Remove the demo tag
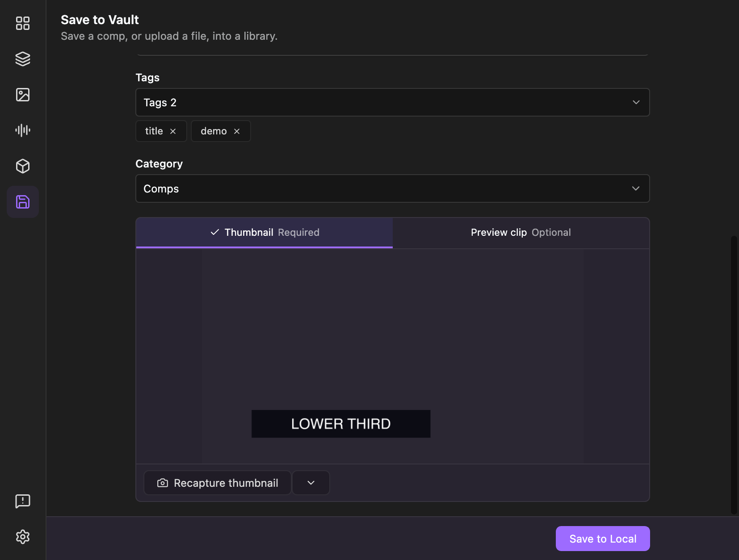The image size is (739, 560). (x=237, y=131)
